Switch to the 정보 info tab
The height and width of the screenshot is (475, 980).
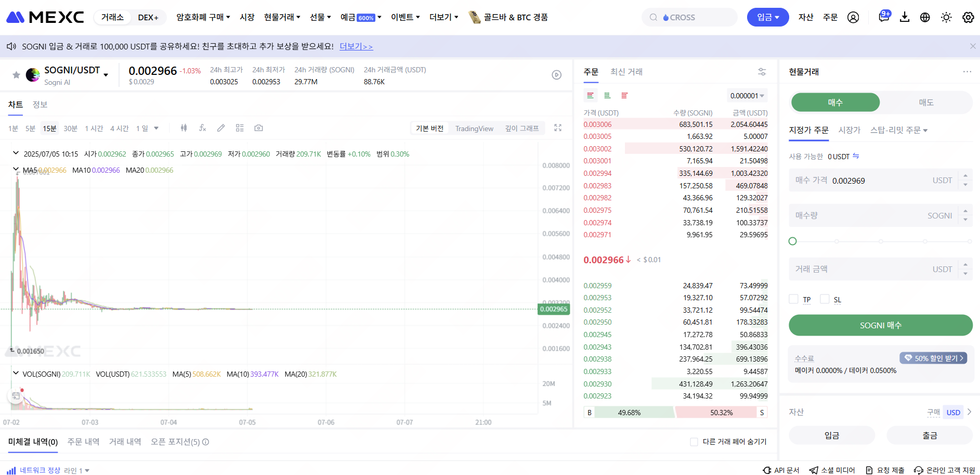pos(40,105)
